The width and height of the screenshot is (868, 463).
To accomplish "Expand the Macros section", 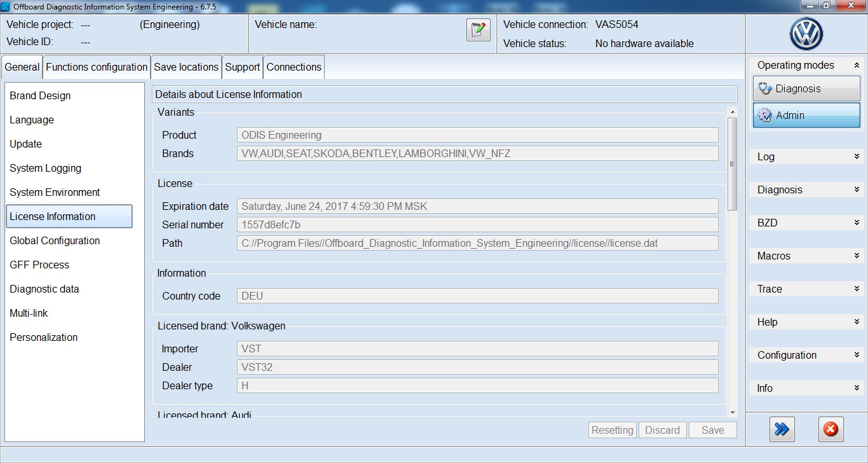I will (x=857, y=256).
